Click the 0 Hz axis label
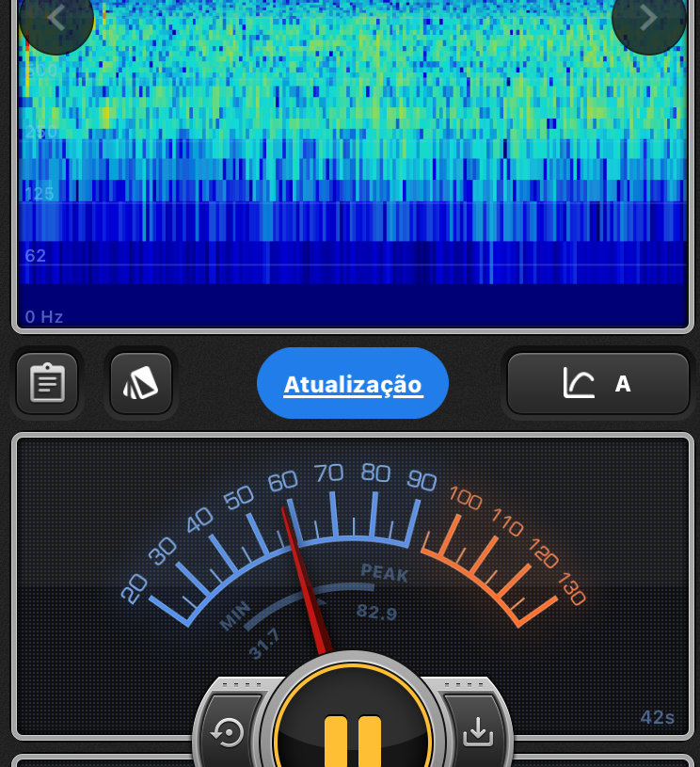This screenshot has width=700, height=767. [x=44, y=317]
